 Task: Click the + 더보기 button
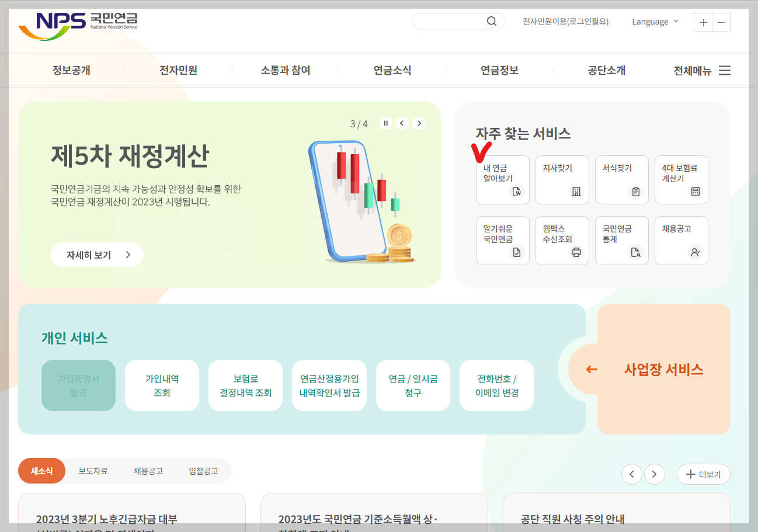[703, 474]
